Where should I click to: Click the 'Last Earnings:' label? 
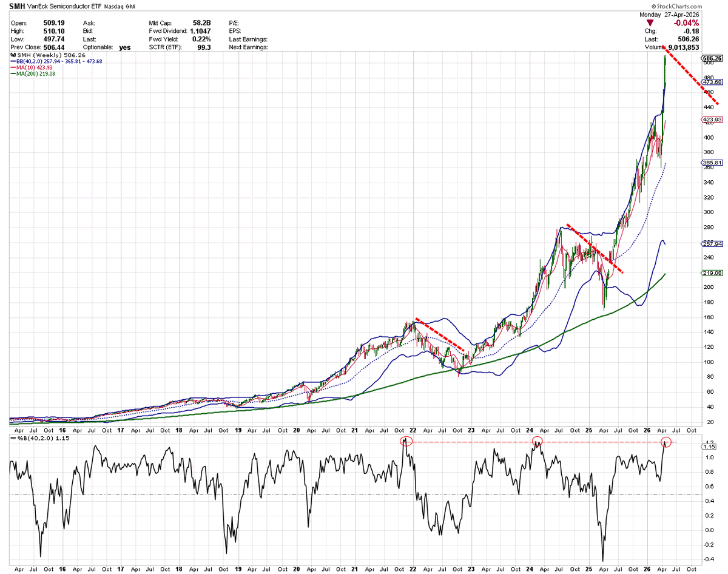248,38
